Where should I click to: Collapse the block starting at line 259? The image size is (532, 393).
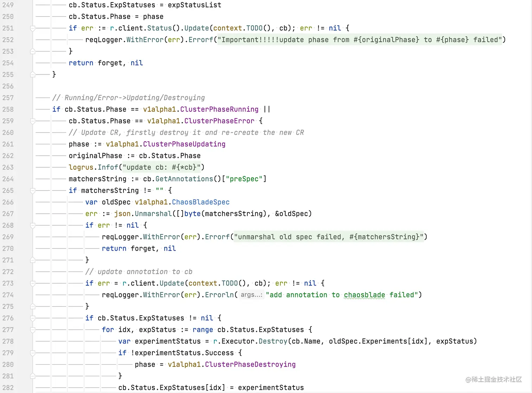pyautogui.click(x=32, y=121)
